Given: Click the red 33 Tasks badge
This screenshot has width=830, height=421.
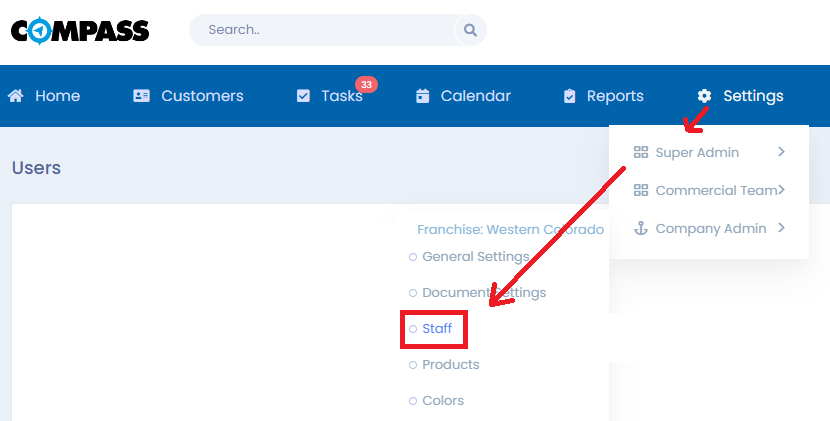Looking at the screenshot, I should click(x=366, y=85).
